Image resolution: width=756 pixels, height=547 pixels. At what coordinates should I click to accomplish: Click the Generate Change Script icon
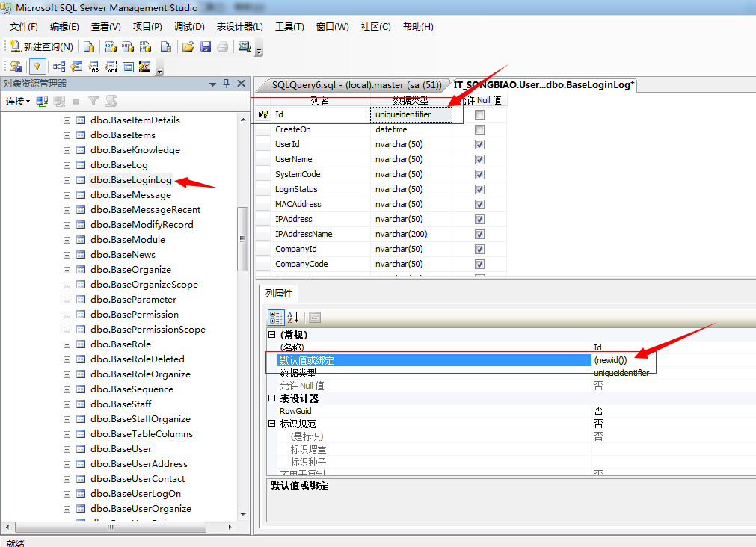[15, 67]
